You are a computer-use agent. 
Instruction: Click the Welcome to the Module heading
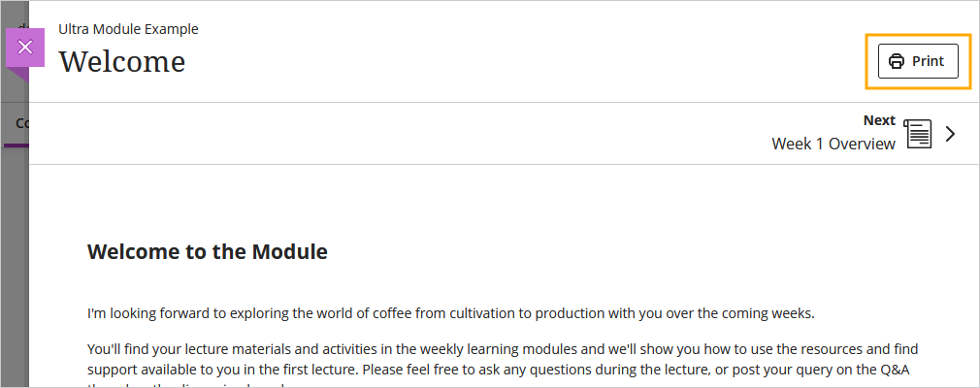[208, 252]
